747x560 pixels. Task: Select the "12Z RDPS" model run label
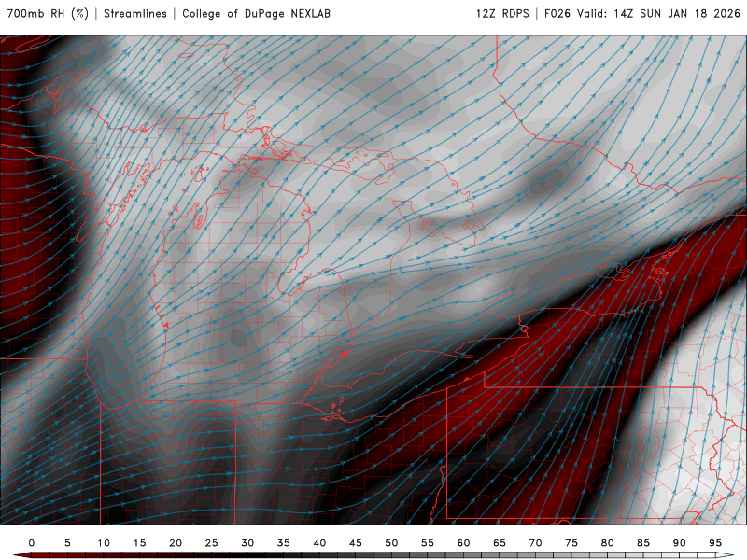(x=502, y=14)
